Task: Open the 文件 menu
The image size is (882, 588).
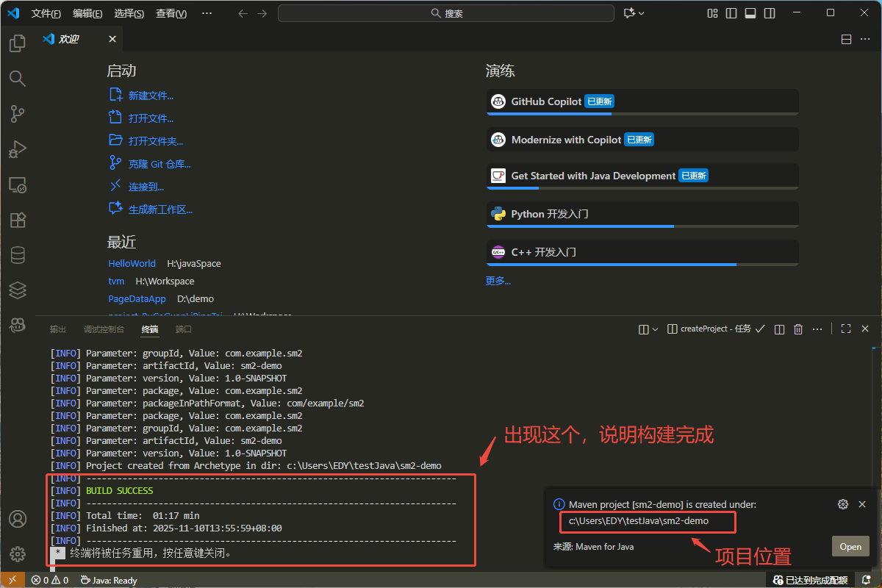Action: pos(46,13)
